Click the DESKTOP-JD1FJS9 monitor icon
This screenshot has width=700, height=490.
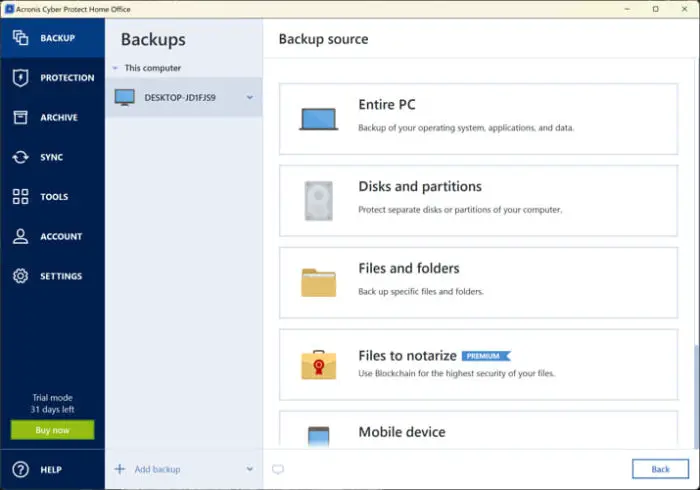125,97
